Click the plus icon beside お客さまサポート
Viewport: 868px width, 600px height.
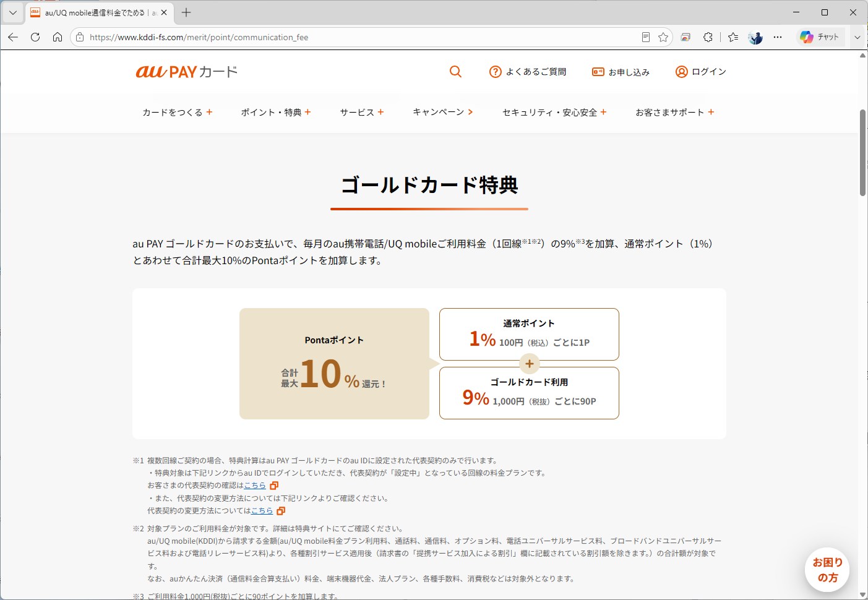coord(711,112)
